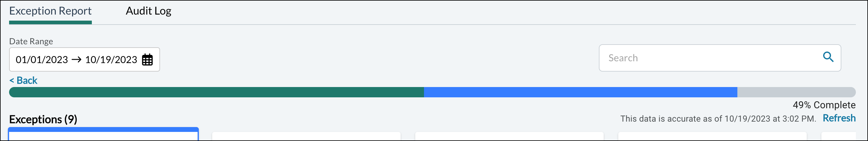868x141 pixels.
Task: Select the start date 01/01/2023
Action: [x=42, y=60]
